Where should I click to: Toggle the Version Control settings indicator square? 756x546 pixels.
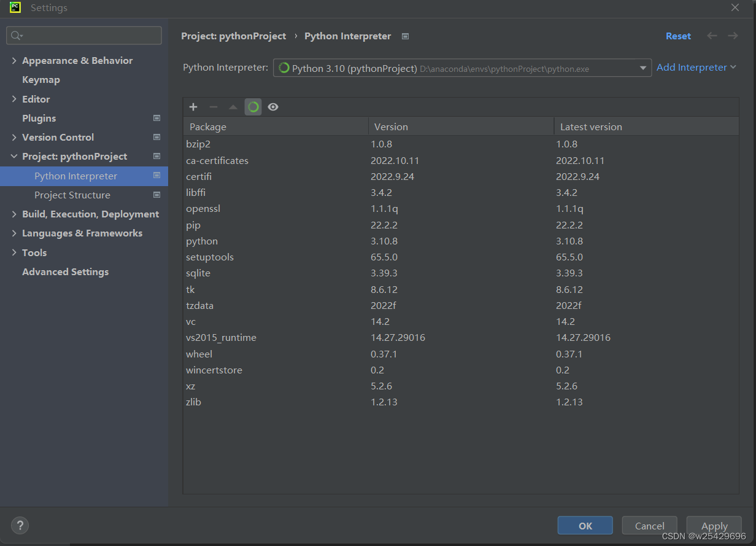point(156,137)
